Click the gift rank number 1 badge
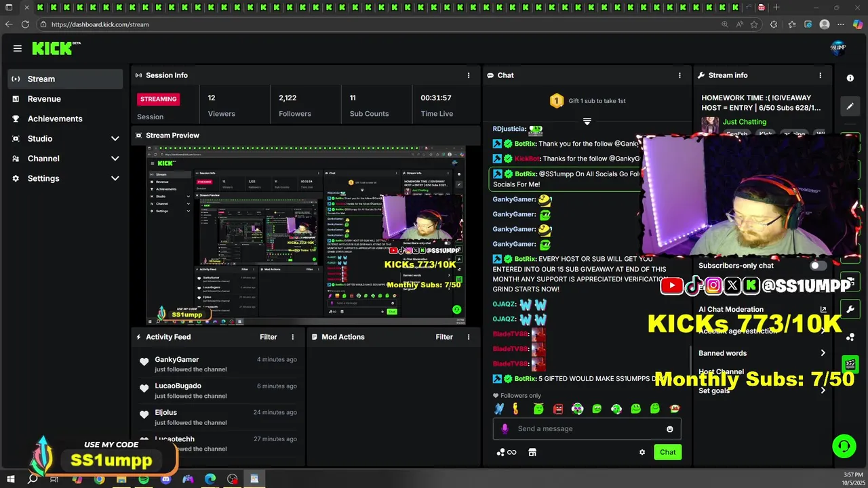The width and height of the screenshot is (868, 488). pos(556,101)
